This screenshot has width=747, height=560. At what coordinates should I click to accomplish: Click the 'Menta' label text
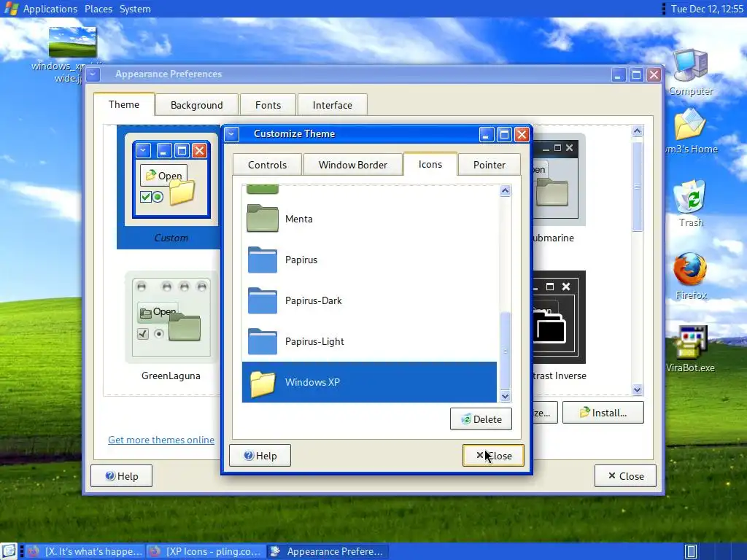click(x=298, y=219)
